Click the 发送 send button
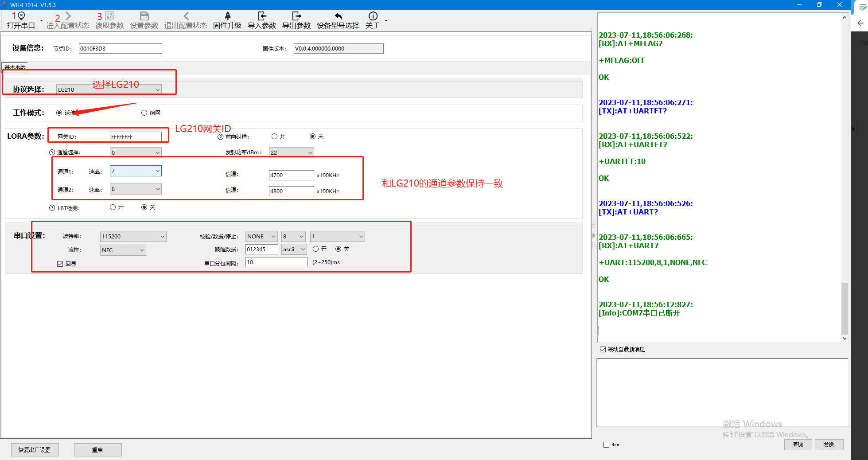Image resolution: width=868 pixels, height=460 pixels. 829,444
